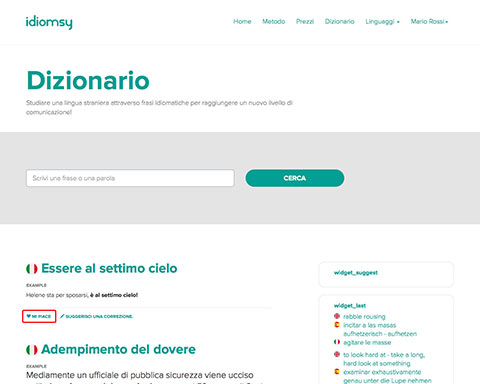Click the widget_last heading
This screenshot has width=480, height=384.
350,305
